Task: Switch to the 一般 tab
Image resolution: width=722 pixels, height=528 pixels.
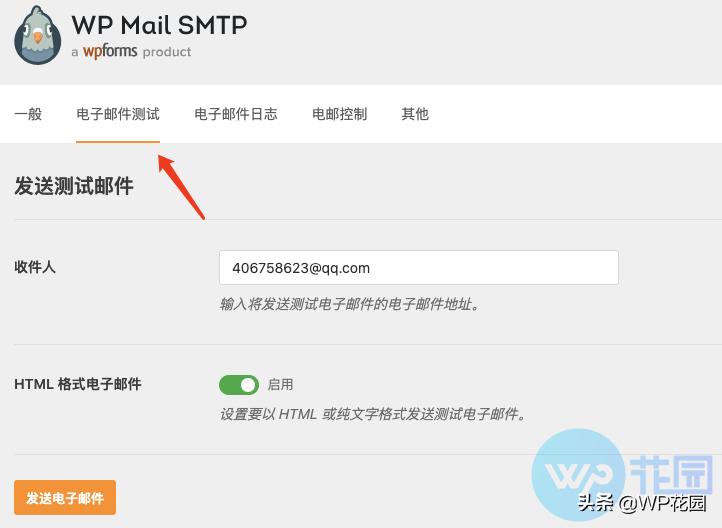Action: [x=28, y=114]
